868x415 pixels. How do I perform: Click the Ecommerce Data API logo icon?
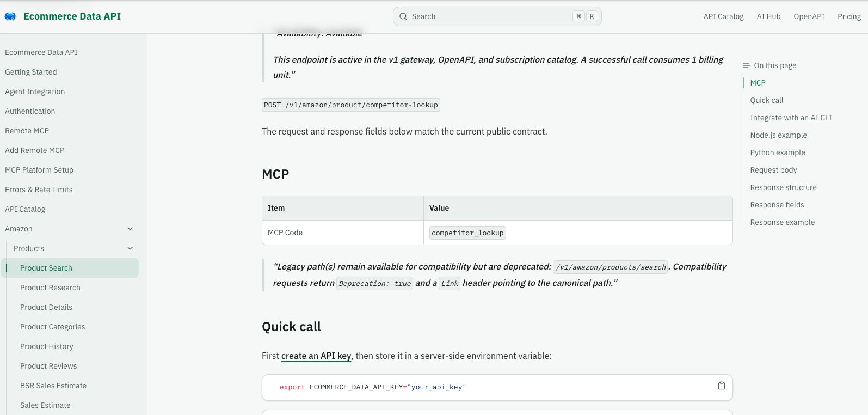click(x=10, y=16)
